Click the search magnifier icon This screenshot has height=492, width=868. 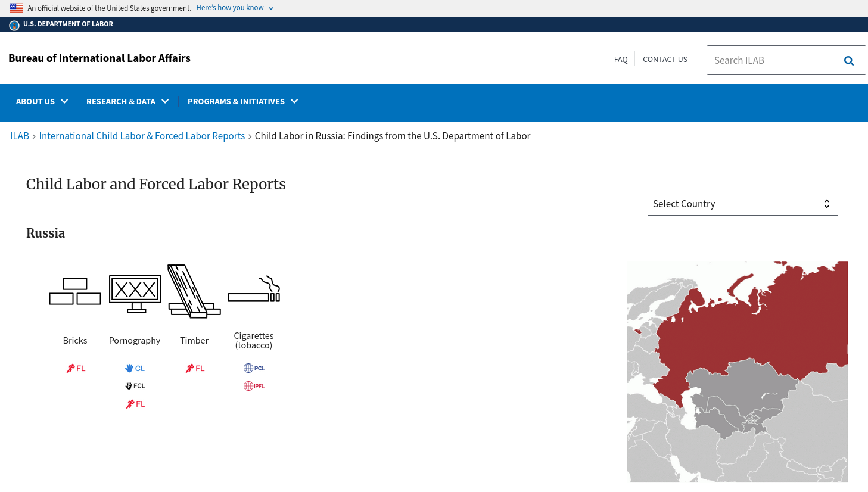point(849,61)
